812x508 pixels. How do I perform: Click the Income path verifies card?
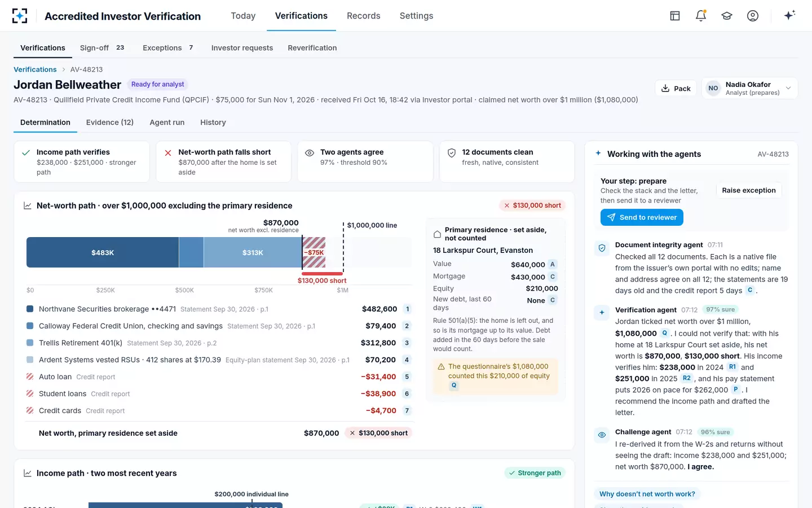[x=82, y=162]
